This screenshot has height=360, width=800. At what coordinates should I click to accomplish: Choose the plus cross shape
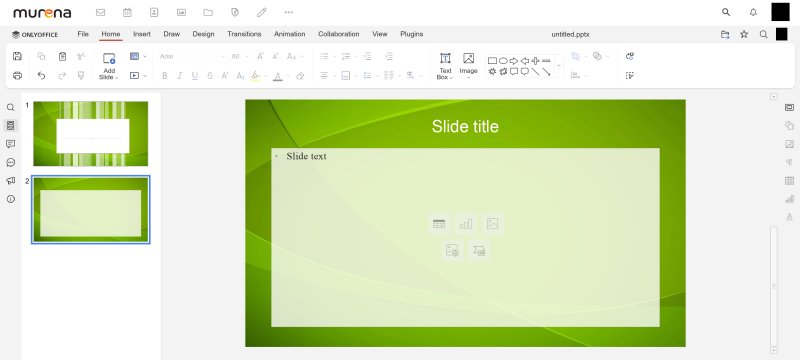pyautogui.click(x=535, y=61)
